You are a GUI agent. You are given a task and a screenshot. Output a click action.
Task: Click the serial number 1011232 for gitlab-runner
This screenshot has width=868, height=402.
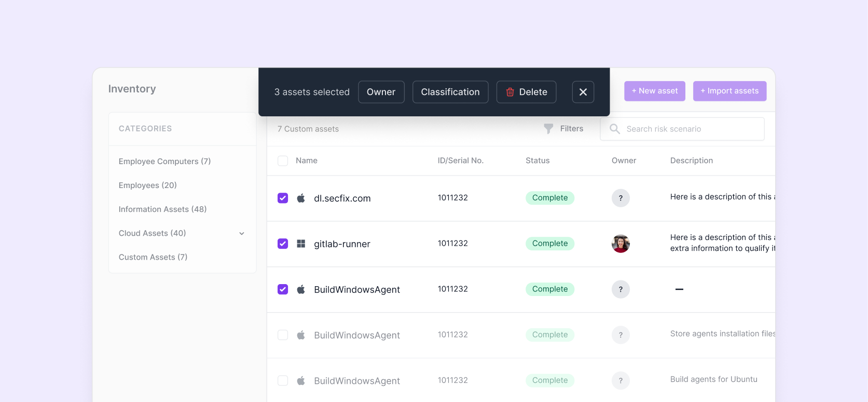tap(453, 244)
